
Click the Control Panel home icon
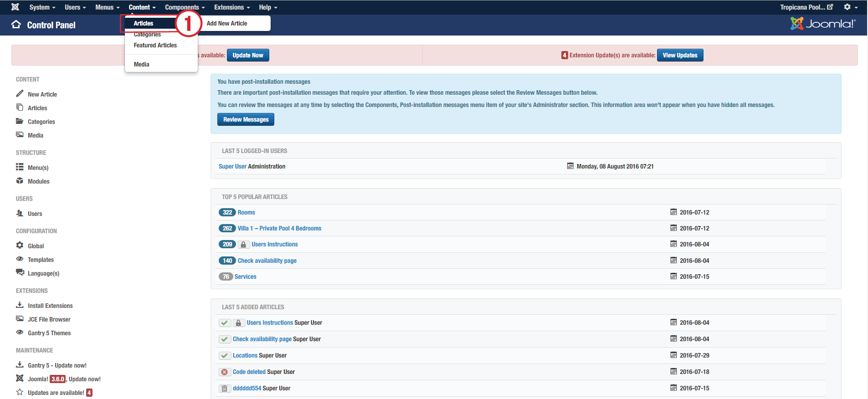coord(16,25)
